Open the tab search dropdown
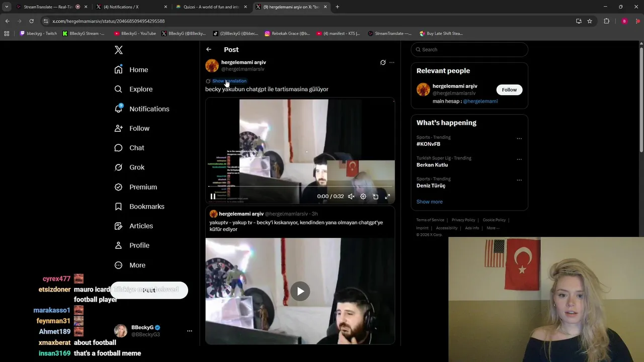The width and height of the screenshot is (644, 362). pyautogui.click(x=7, y=7)
